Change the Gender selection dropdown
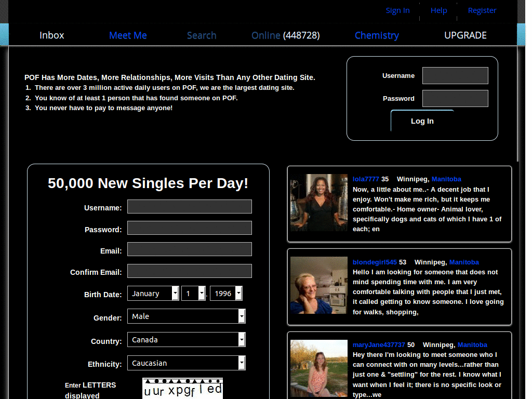Screen dimensions: 532x399 point(186,316)
